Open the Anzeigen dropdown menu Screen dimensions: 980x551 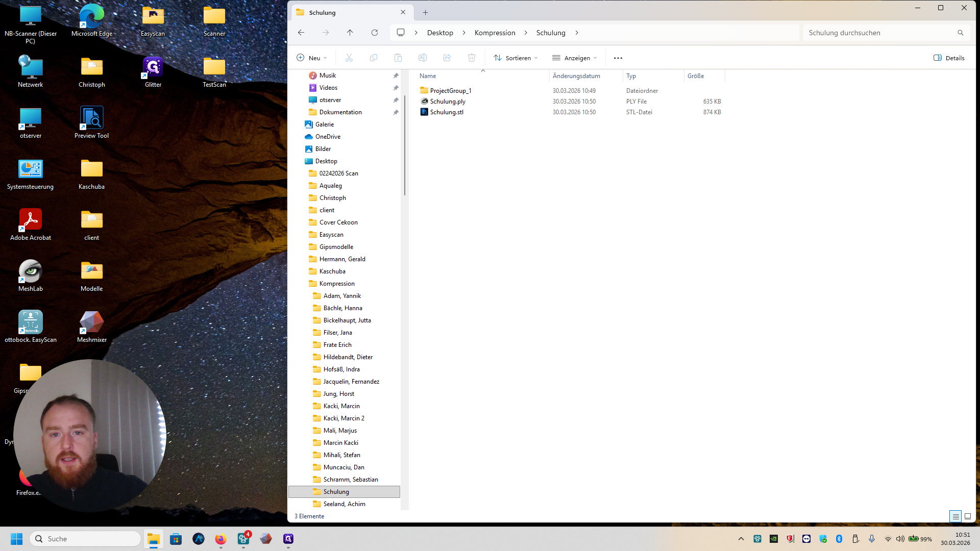(x=575, y=58)
